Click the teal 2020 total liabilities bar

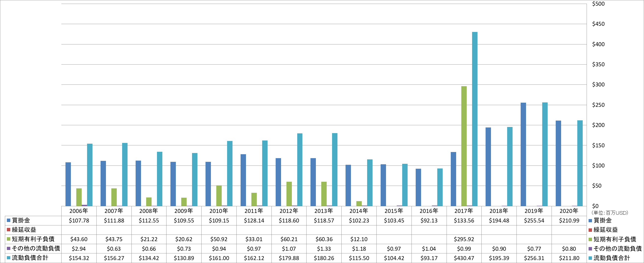point(580,163)
